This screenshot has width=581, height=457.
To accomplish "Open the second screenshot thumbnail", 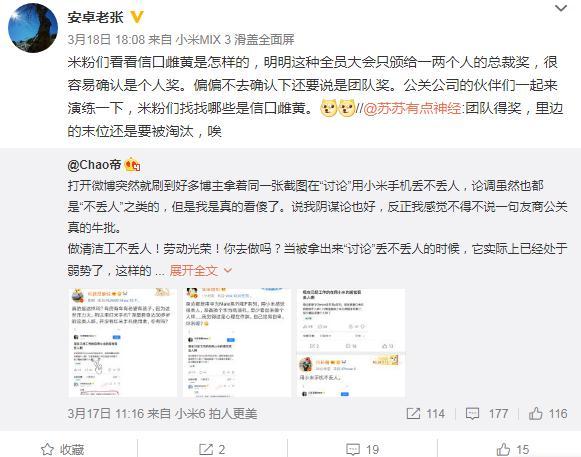I will point(237,343).
